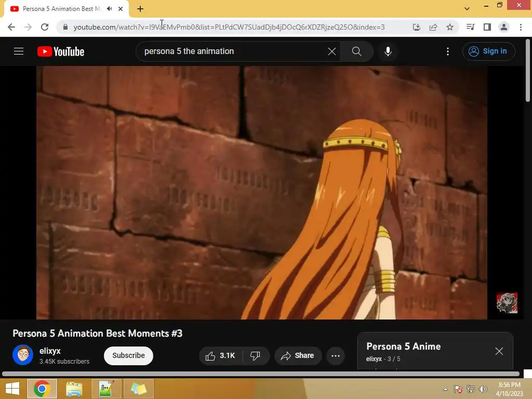The width and height of the screenshot is (532, 399).
Task: Share this page from omnibox
Action: point(433,27)
